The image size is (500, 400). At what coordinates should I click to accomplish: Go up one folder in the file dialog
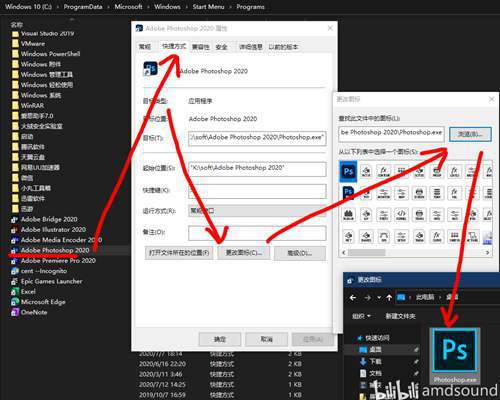click(389, 297)
